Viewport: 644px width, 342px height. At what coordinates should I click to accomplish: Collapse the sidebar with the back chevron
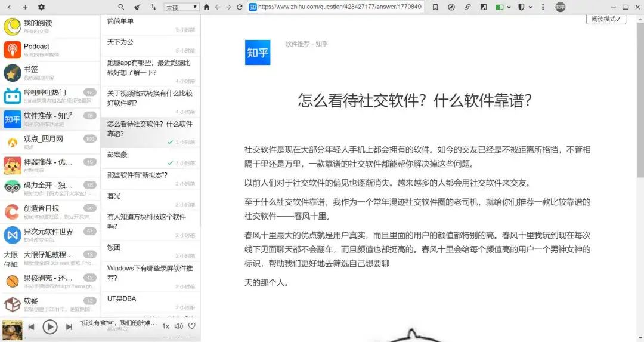click(10, 7)
